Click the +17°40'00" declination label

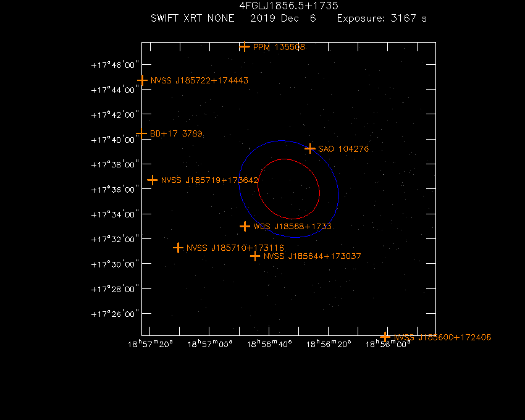click(115, 140)
